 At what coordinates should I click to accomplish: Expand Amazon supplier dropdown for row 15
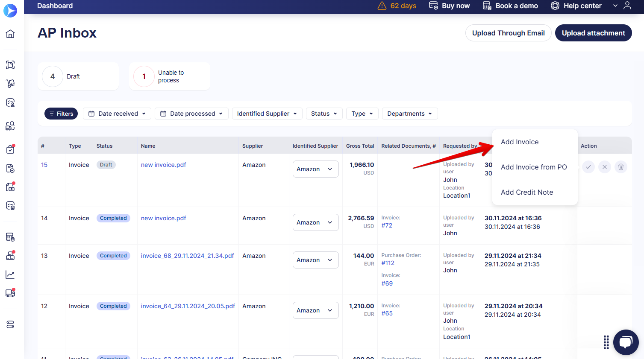pyautogui.click(x=316, y=169)
